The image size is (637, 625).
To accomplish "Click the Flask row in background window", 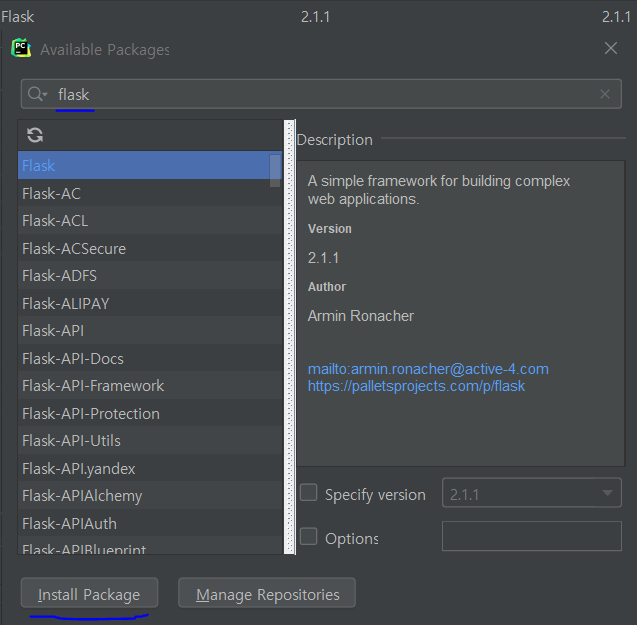I will pos(317,16).
